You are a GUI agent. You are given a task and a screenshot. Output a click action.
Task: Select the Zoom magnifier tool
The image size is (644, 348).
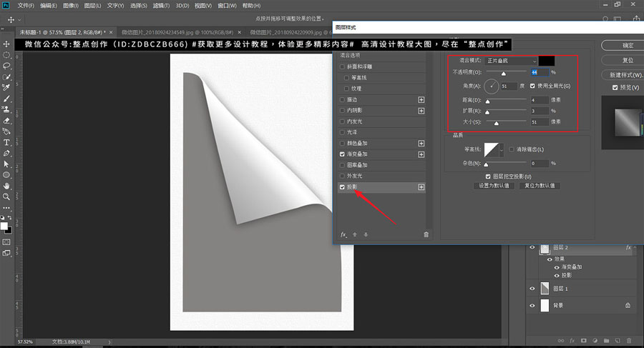[x=7, y=196]
